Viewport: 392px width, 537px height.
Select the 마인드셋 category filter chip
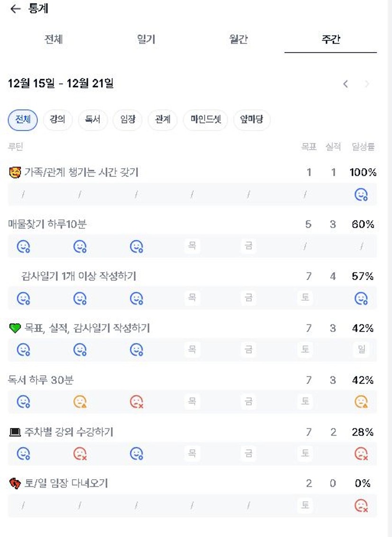(206, 119)
